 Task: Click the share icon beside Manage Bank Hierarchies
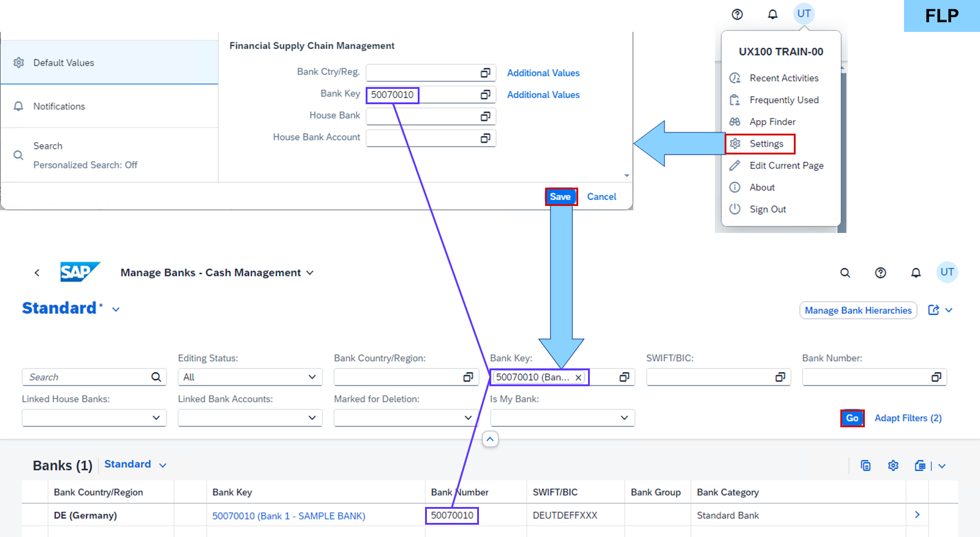pyautogui.click(x=933, y=310)
